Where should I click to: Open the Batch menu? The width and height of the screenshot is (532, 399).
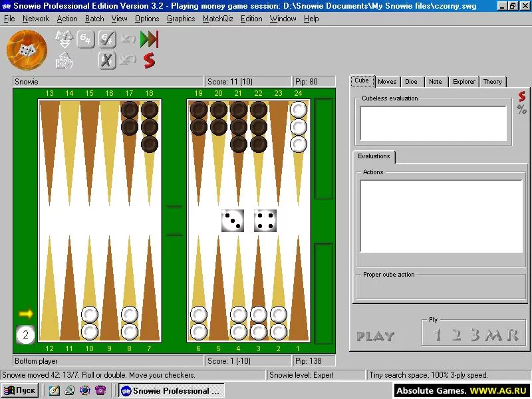point(94,19)
